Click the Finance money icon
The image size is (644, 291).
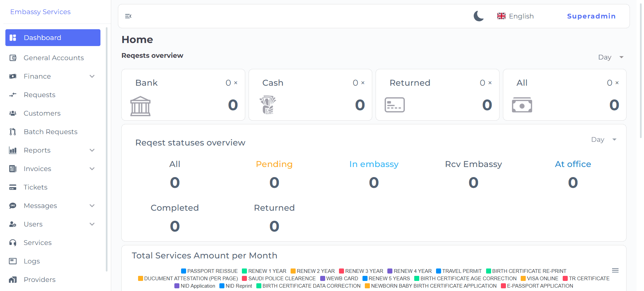point(13,76)
